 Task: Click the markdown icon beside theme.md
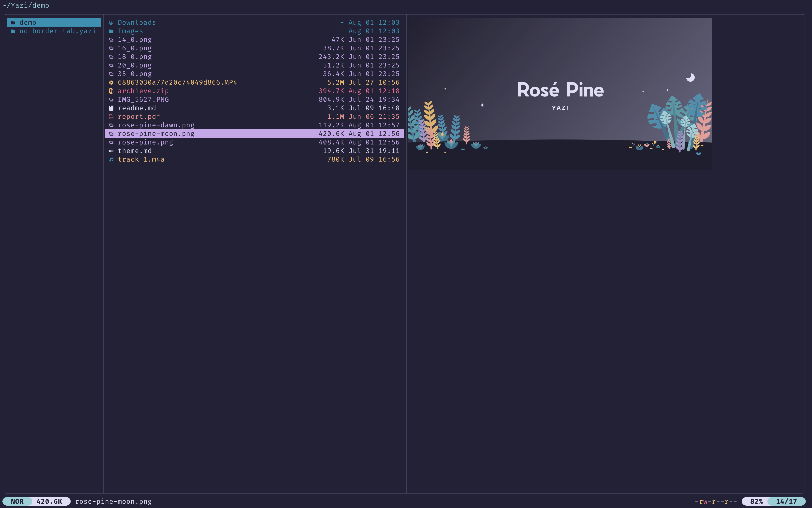(x=111, y=151)
